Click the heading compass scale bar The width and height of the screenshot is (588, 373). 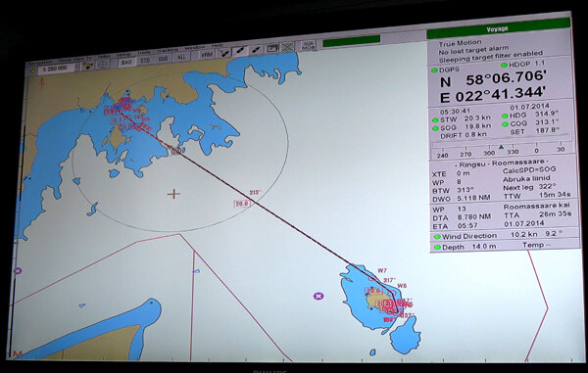502,148
